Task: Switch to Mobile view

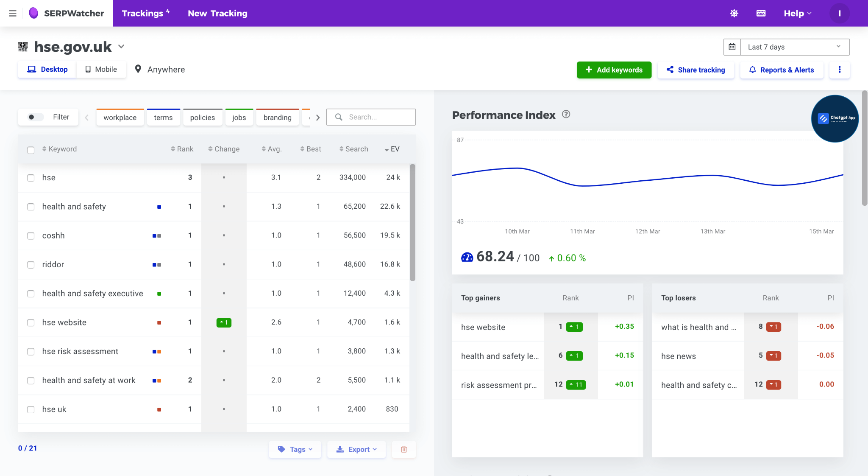Action: [x=101, y=69]
